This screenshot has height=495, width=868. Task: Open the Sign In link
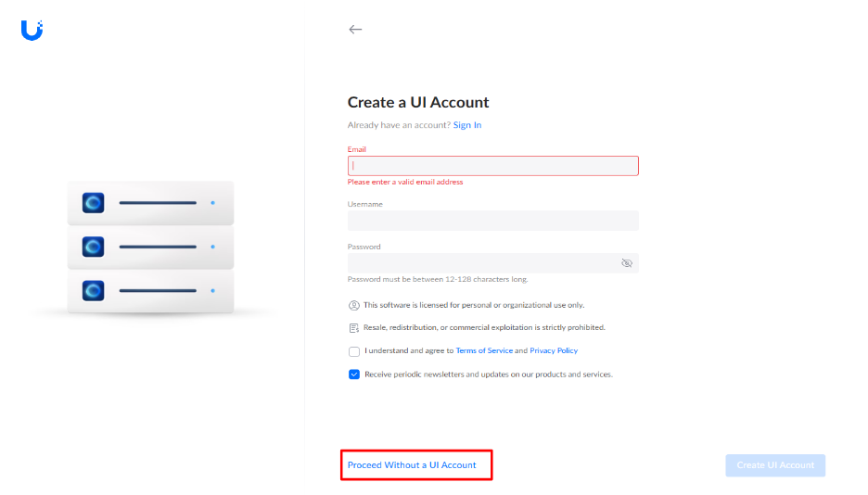tap(467, 125)
